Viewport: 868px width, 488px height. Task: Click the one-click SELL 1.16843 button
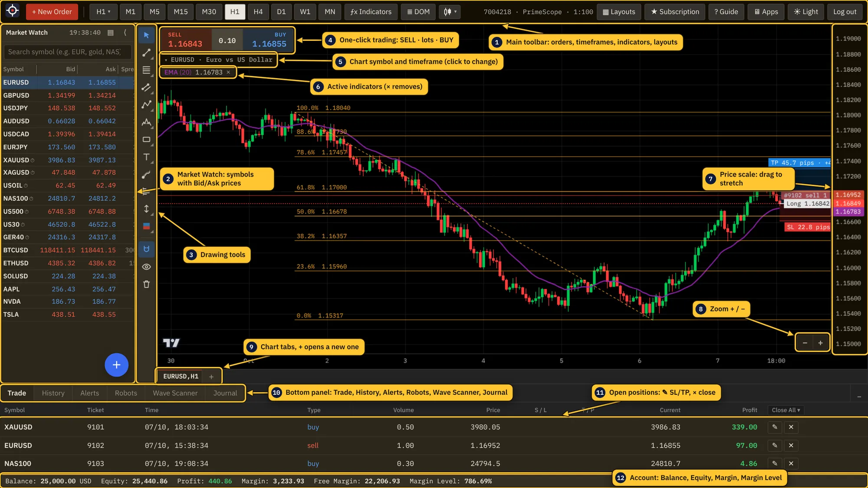186,40
